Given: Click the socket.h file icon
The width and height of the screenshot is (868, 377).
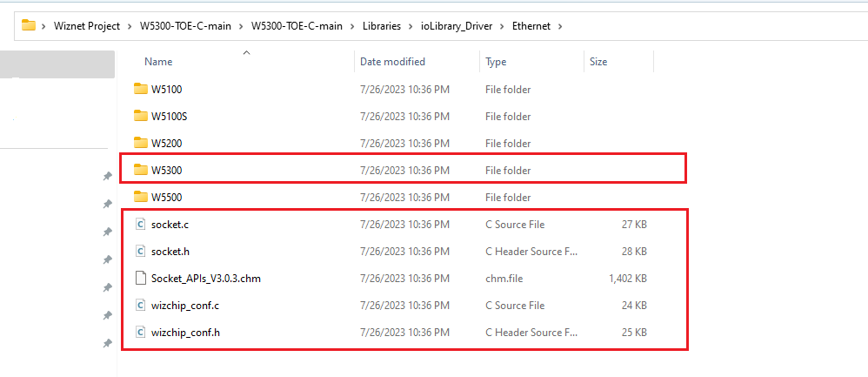Looking at the screenshot, I should (141, 251).
